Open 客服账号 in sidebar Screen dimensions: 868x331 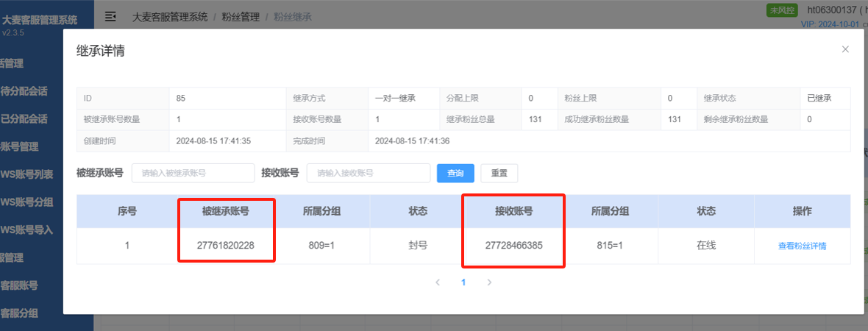click(19, 285)
